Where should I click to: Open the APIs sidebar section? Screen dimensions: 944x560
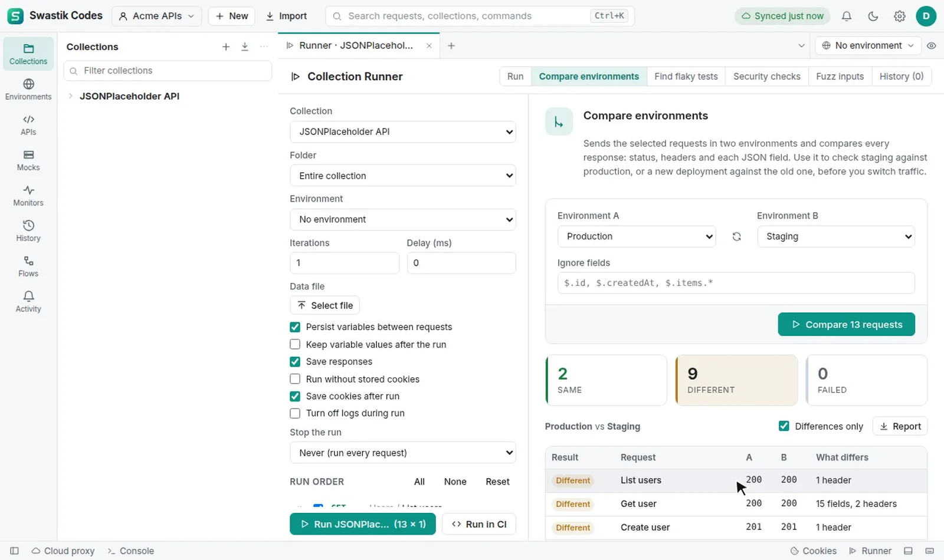(28, 124)
